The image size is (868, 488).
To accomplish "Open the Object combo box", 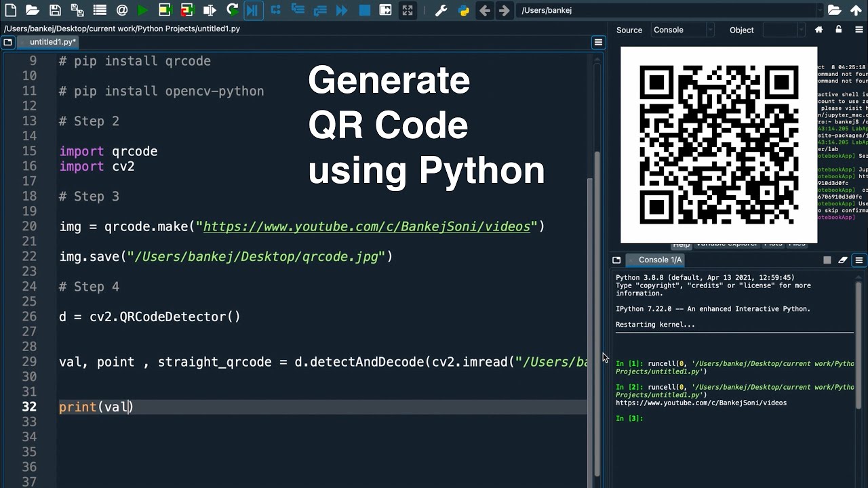I will click(783, 30).
